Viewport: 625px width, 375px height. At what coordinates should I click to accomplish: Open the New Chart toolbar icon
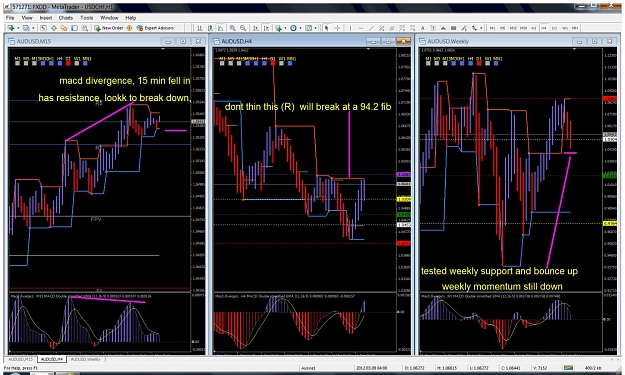10,28
